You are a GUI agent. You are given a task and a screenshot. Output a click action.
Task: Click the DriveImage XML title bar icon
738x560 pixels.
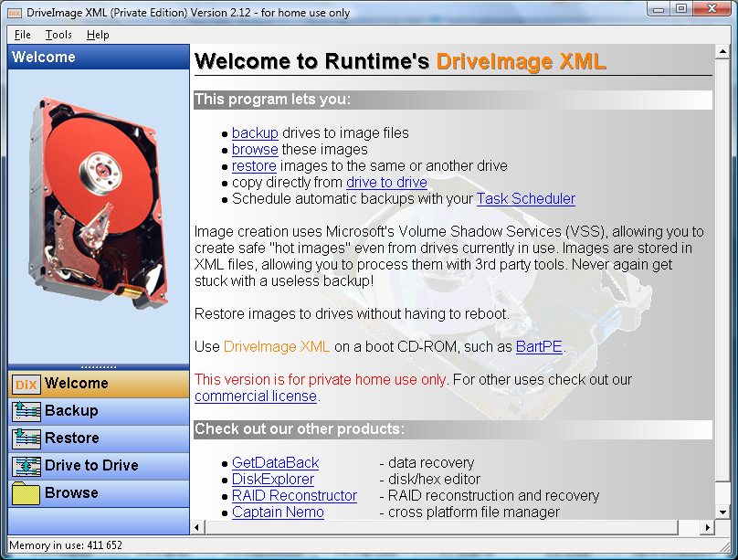15,13
